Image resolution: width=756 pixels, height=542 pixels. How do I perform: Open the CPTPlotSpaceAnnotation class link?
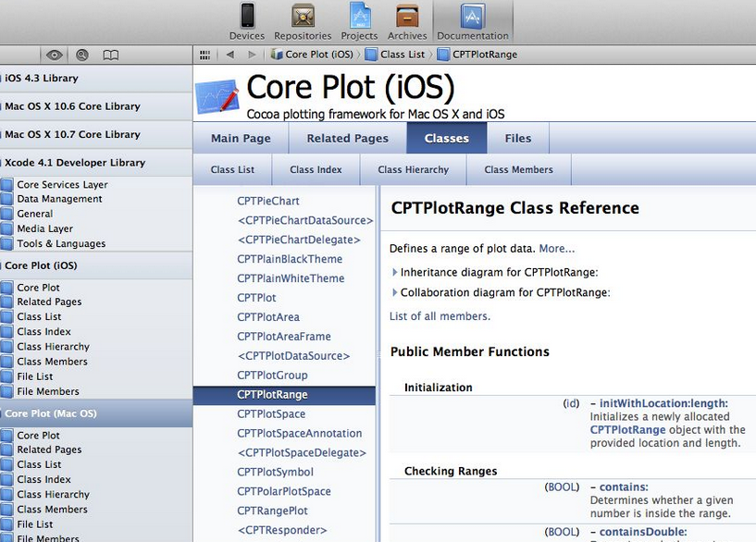[300, 433]
